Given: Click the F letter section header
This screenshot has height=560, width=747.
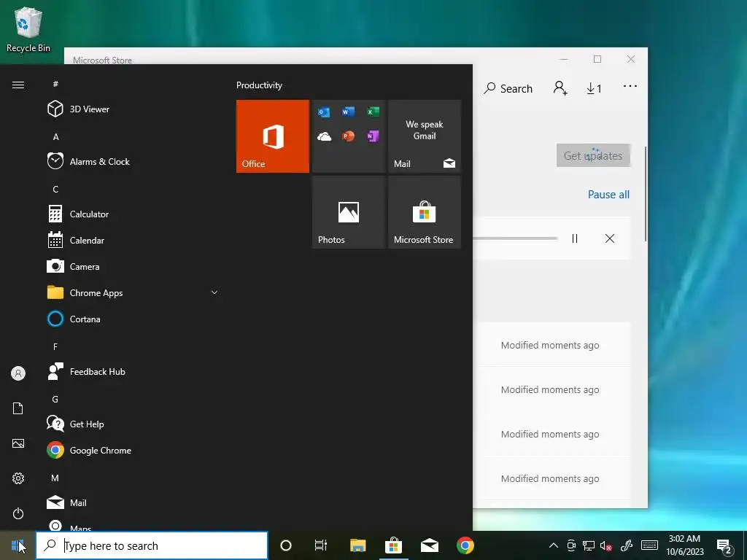Looking at the screenshot, I should [x=55, y=346].
